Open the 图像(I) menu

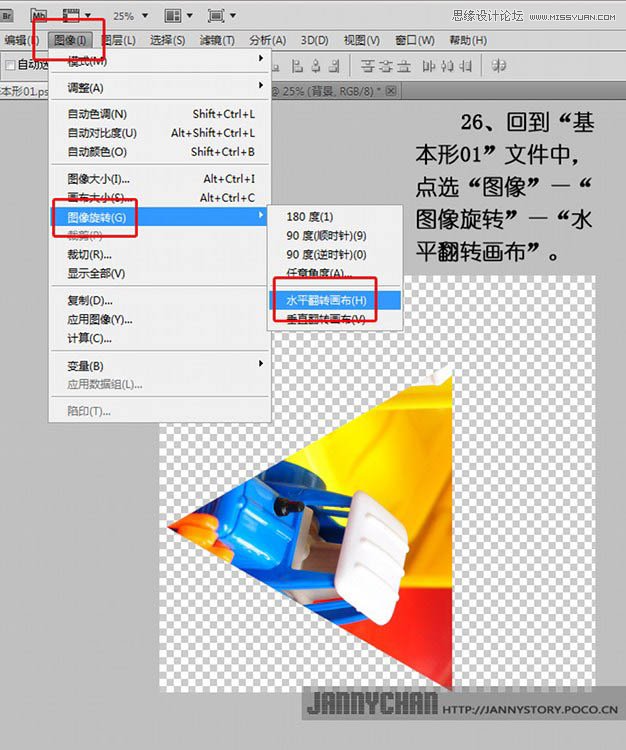pyautogui.click(x=70, y=40)
